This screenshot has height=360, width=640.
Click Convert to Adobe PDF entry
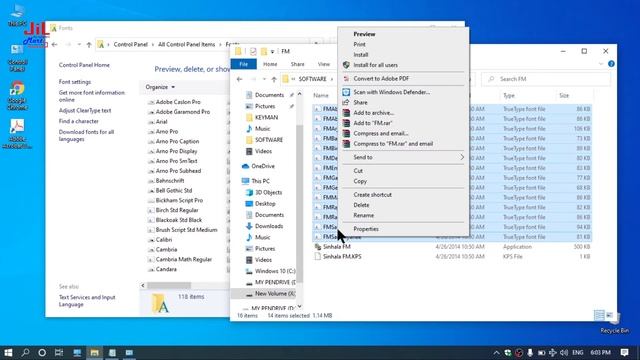coord(381,78)
